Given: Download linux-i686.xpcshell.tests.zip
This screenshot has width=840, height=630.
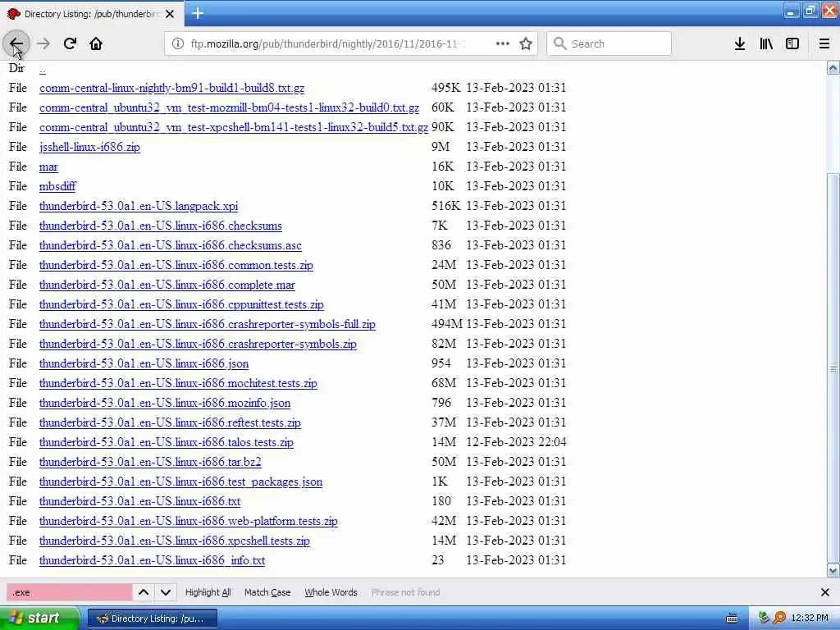Looking at the screenshot, I should 174,541.
